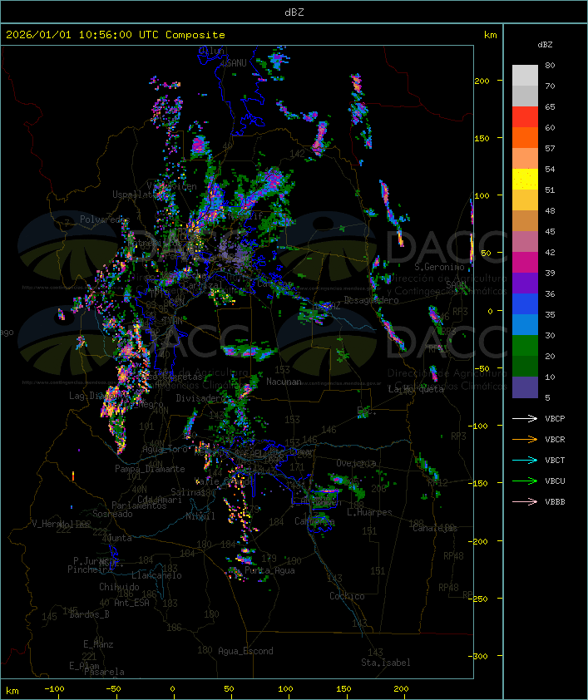
Task: Click the 'Desaguadero' place label
Action: pos(371,300)
